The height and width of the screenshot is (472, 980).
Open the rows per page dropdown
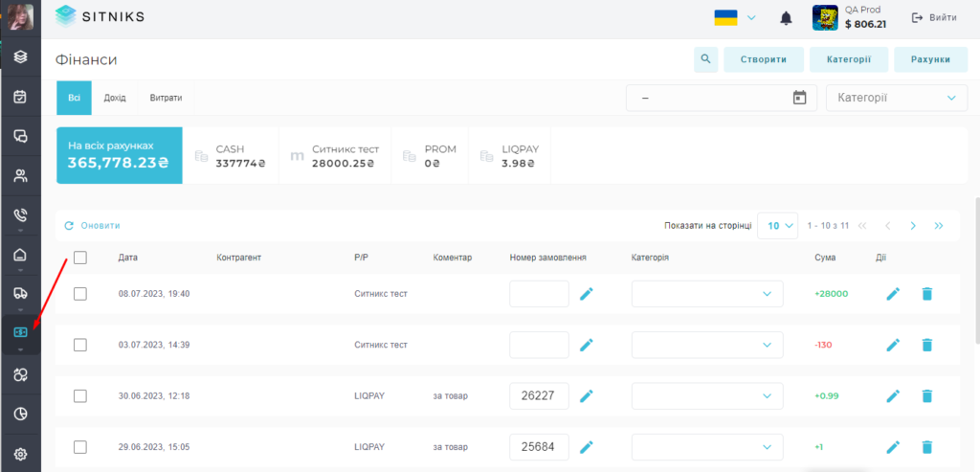pos(778,226)
